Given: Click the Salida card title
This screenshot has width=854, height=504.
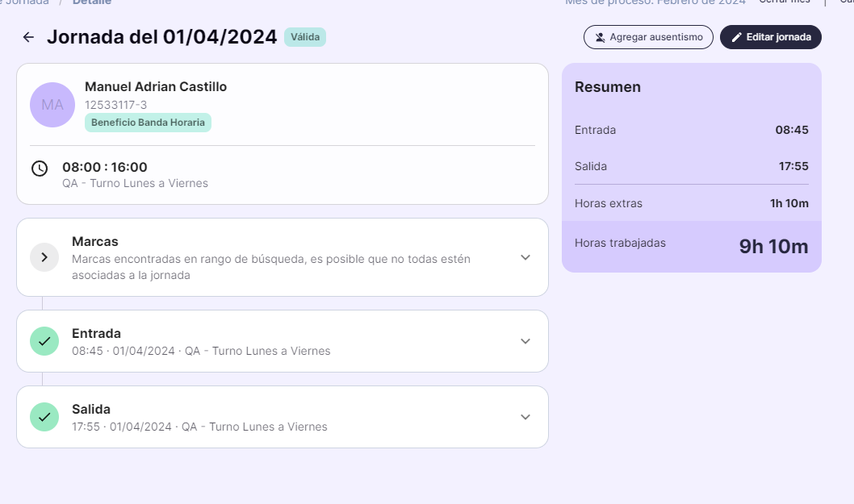Looking at the screenshot, I should [91, 410].
